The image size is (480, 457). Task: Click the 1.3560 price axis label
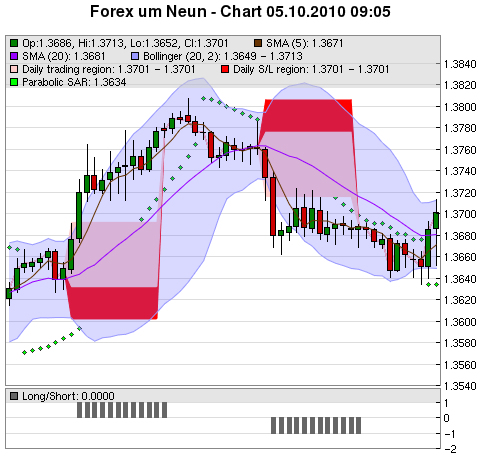pyautogui.click(x=460, y=365)
